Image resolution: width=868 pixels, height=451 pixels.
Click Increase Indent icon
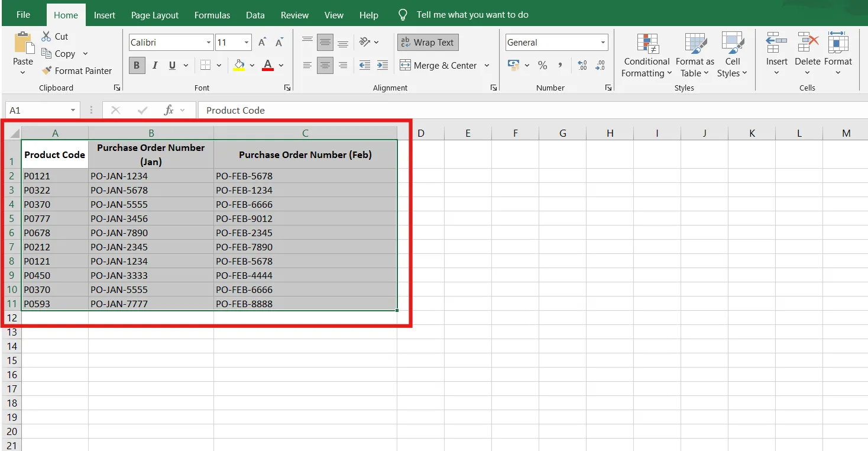click(x=383, y=65)
